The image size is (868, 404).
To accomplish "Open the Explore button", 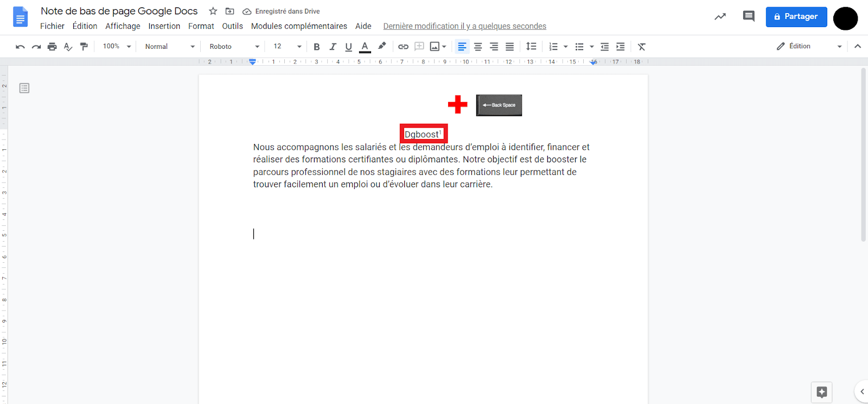I will click(821, 392).
